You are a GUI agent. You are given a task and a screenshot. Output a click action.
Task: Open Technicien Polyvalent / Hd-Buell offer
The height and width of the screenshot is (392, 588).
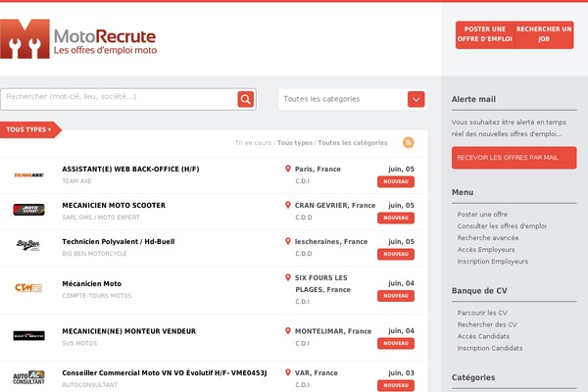[x=119, y=242]
